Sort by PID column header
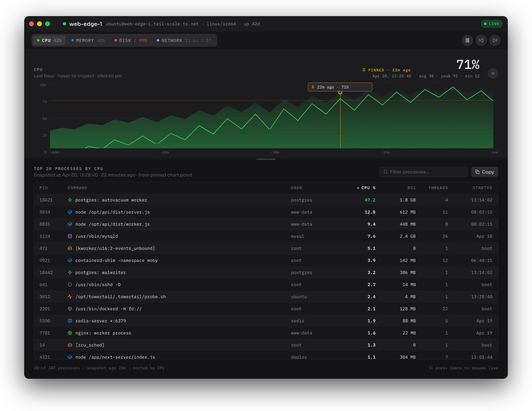Viewport: 532px width, 411px height. pos(44,188)
